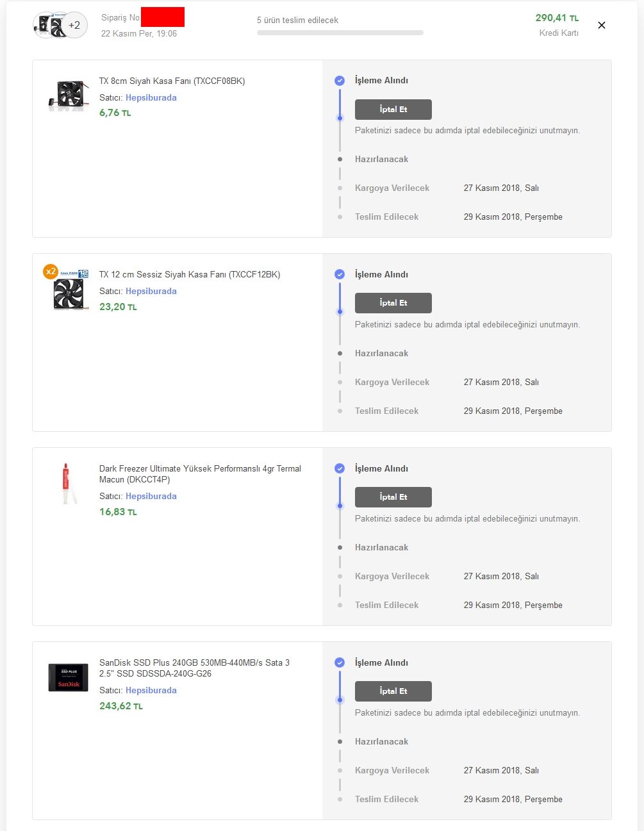644x831 pixels.
Task: Click the Dark Freezer thermal paste image
Action: point(67,483)
